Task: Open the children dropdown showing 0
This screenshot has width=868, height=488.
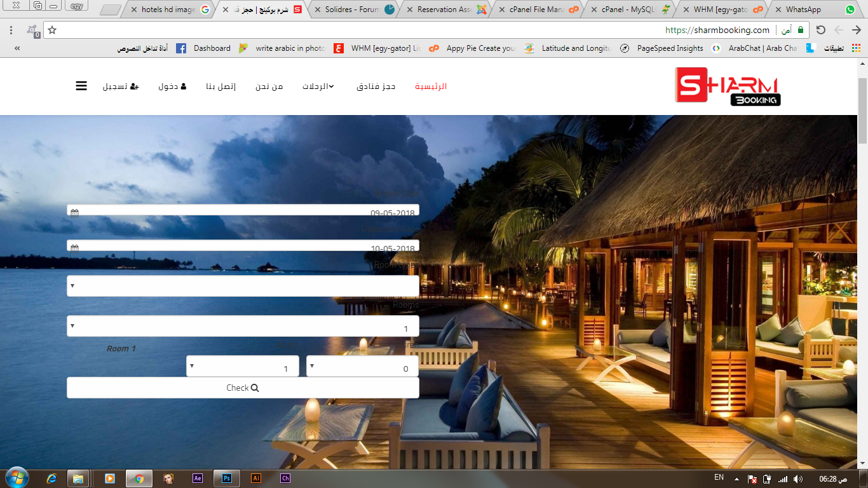Action: [362, 367]
